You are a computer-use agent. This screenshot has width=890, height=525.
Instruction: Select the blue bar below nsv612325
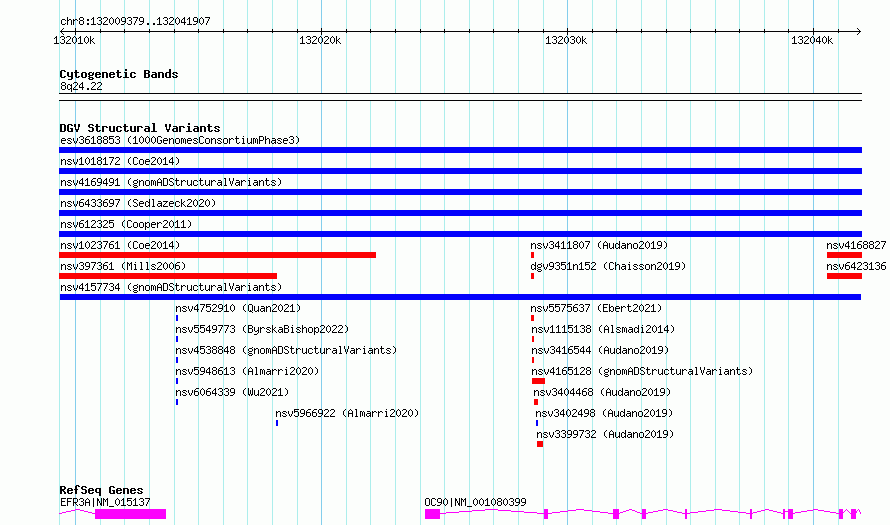[x=460, y=234]
